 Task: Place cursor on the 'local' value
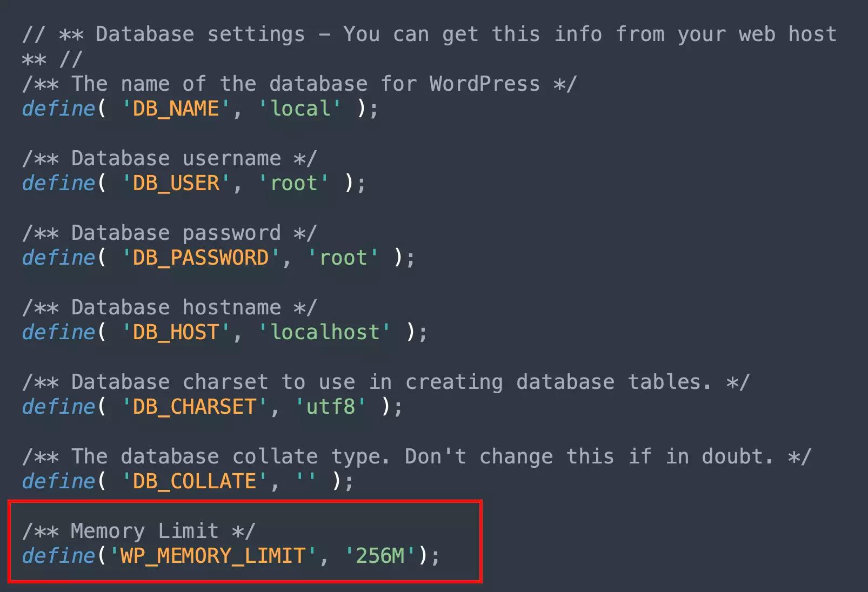(300, 109)
